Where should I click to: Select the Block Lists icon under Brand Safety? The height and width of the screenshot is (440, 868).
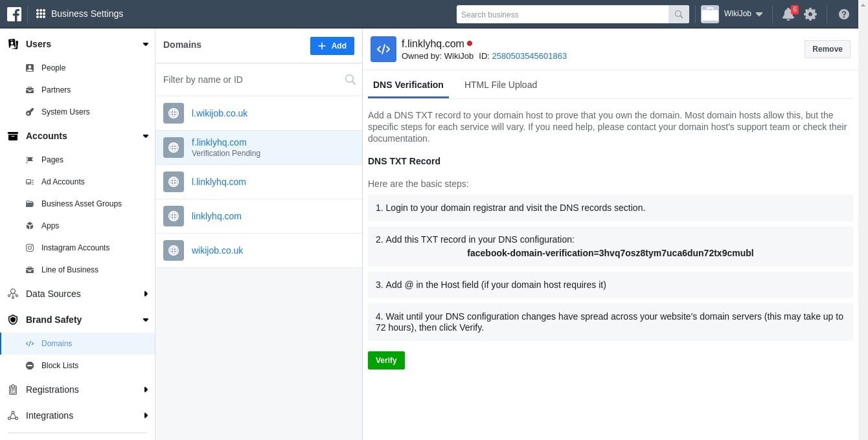tap(30, 366)
